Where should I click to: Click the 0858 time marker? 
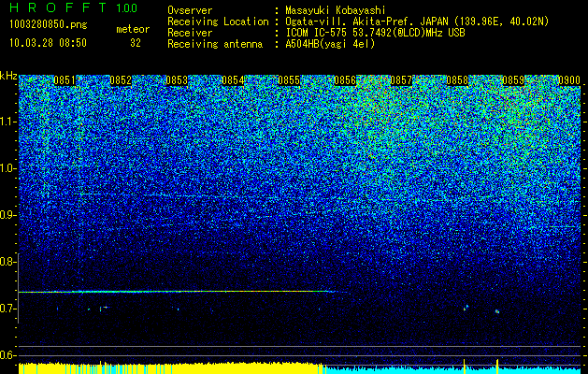coord(457,80)
